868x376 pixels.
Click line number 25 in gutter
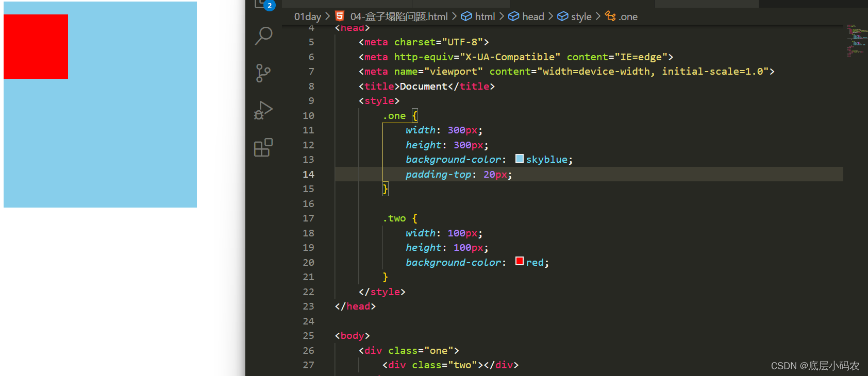pyautogui.click(x=308, y=335)
